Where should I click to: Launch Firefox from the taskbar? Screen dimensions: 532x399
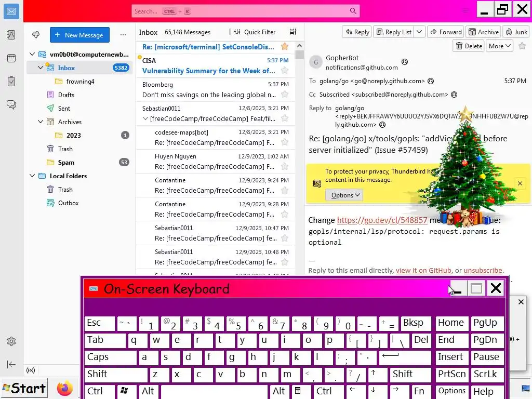(64, 388)
